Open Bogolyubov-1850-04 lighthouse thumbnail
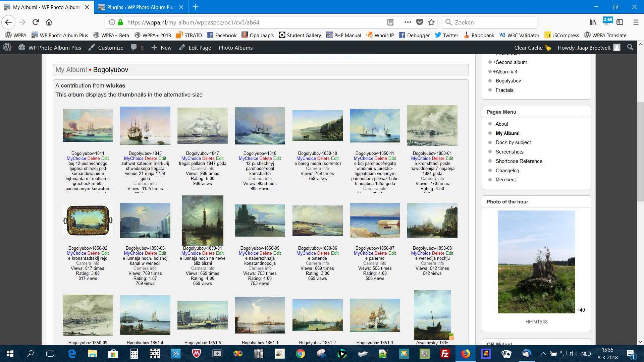644x362 pixels. pos(203,221)
